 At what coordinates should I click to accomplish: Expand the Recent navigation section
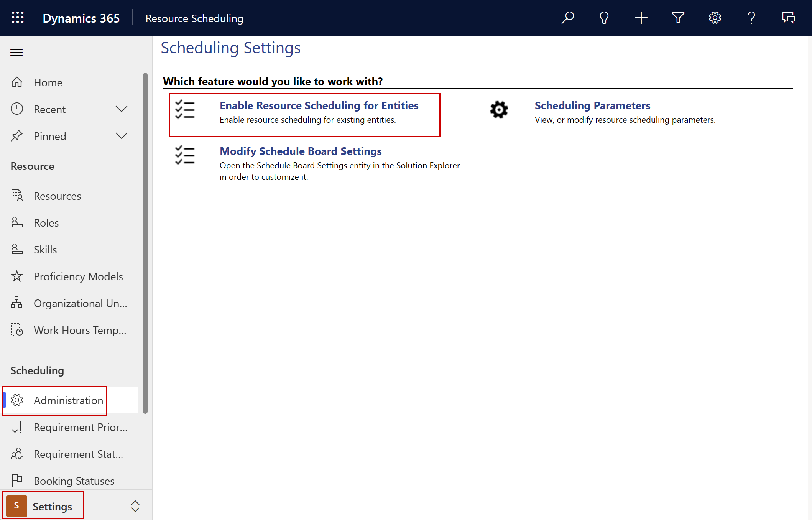(121, 109)
